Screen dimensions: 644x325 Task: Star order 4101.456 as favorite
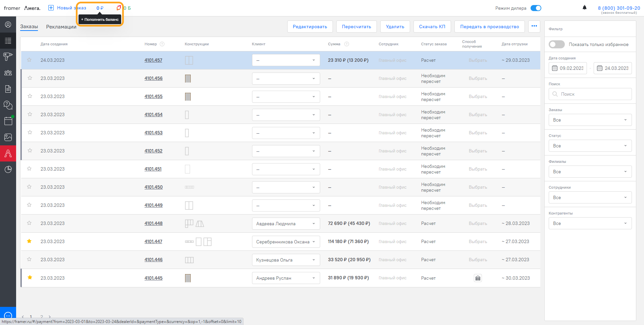pos(30,78)
